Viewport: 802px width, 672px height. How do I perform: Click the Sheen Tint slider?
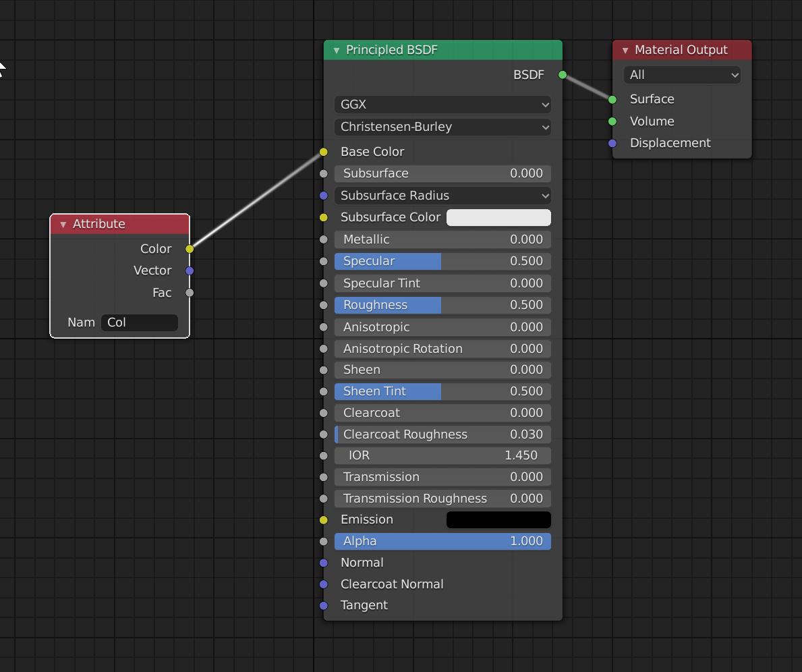[442, 391]
